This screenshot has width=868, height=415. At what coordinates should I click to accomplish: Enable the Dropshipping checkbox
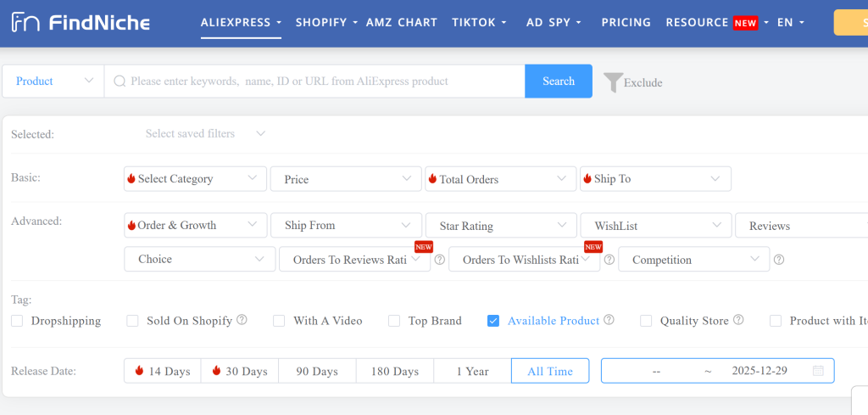tap(17, 321)
